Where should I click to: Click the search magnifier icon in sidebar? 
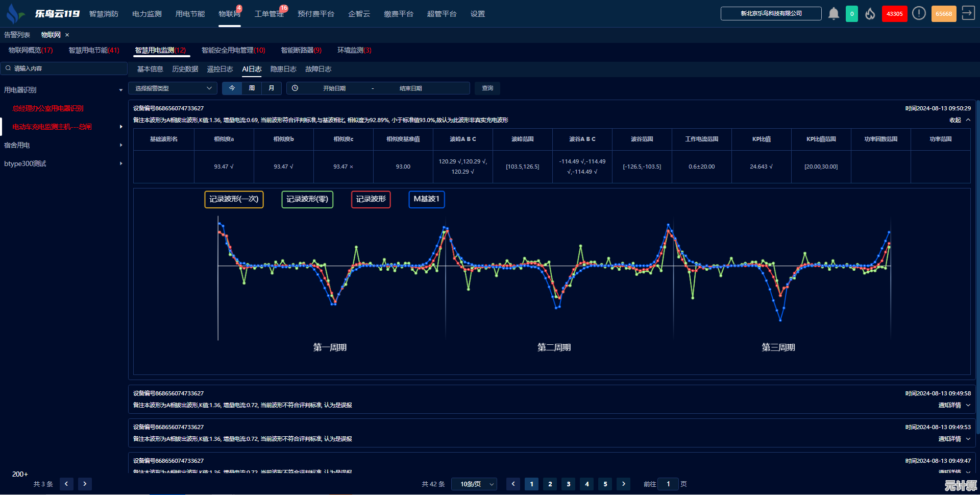tap(8, 68)
